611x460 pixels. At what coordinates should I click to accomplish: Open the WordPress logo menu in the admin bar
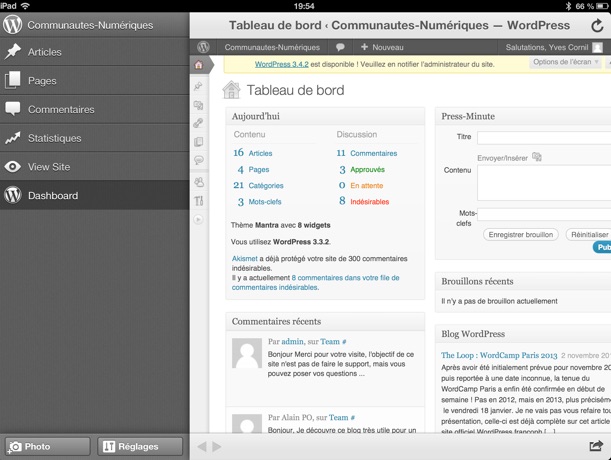tap(203, 47)
